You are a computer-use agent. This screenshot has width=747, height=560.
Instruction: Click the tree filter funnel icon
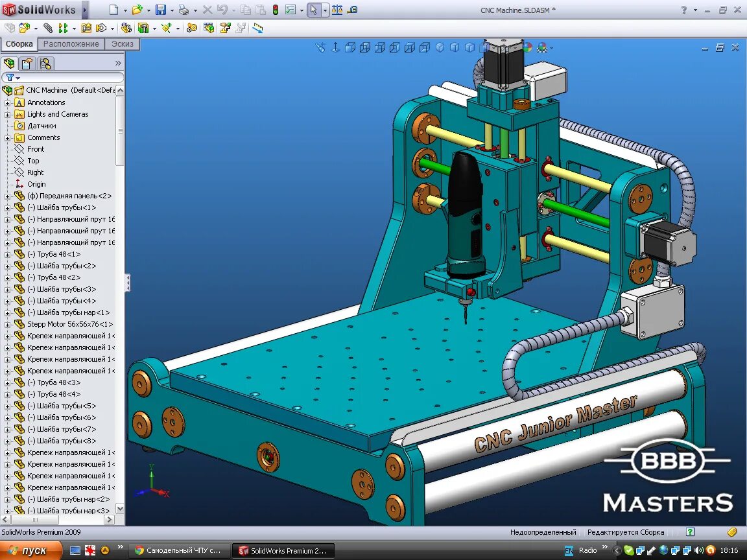tap(10, 77)
